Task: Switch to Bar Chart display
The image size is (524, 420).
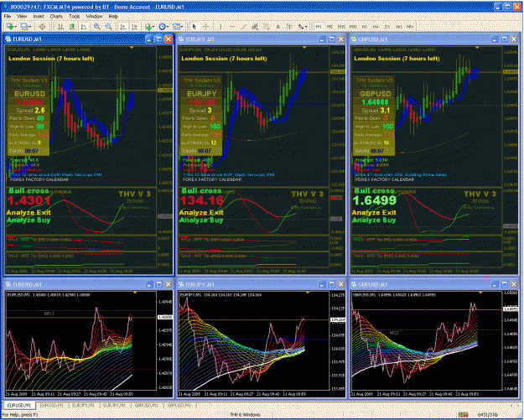Action: point(61,27)
